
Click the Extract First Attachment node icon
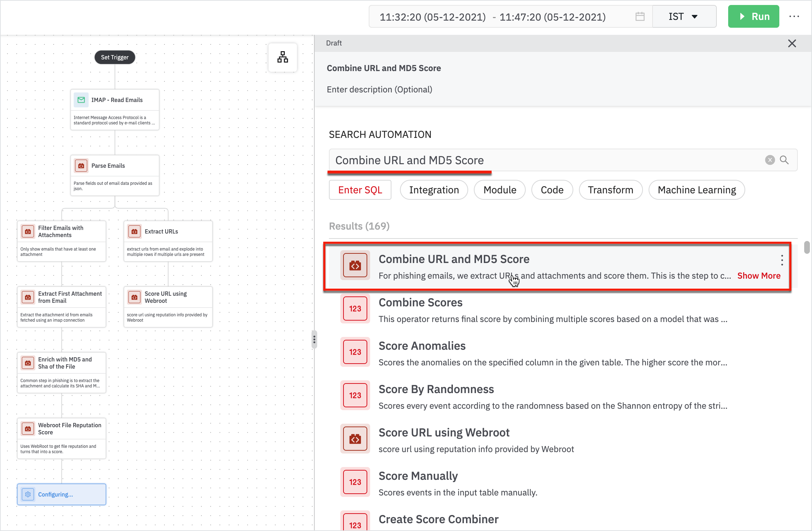tap(28, 297)
